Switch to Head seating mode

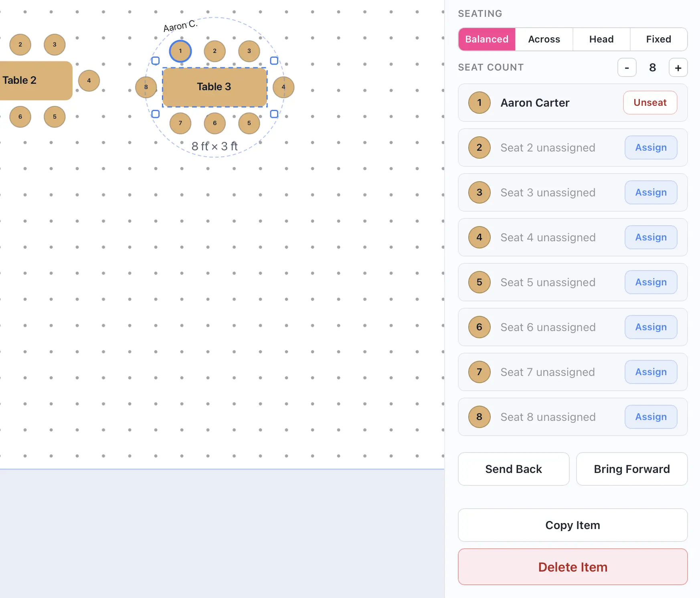click(601, 39)
